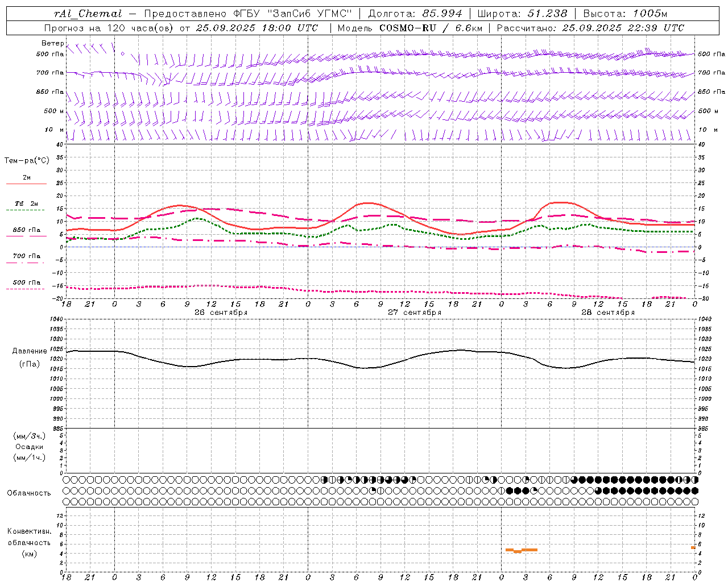Click the "Модель COSMO-RU / 6.6км" text
The width and height of the screenshot is (728, 582).
[409, 28]
